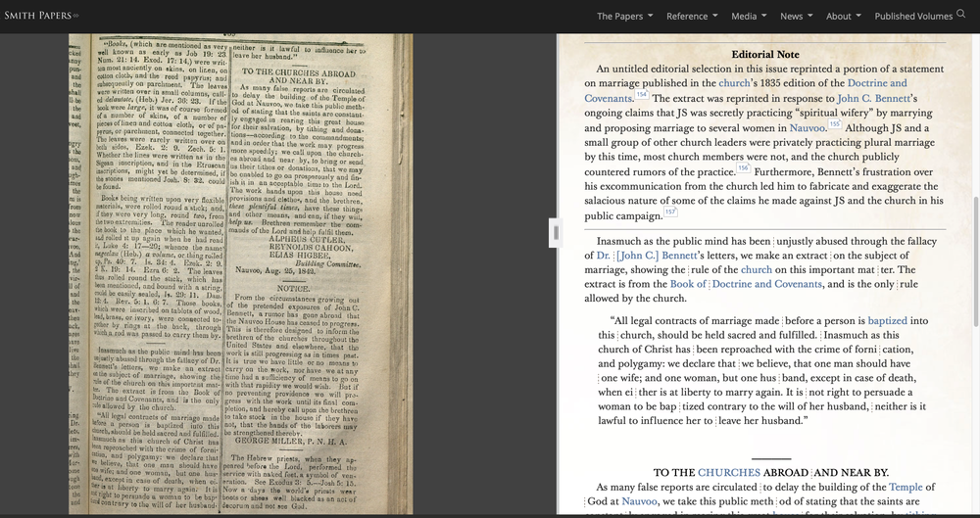This screenshot has height=518, width=980.
Task: Open the Nauvoo link in the Editorial Note
Action: tap(807, 128)
